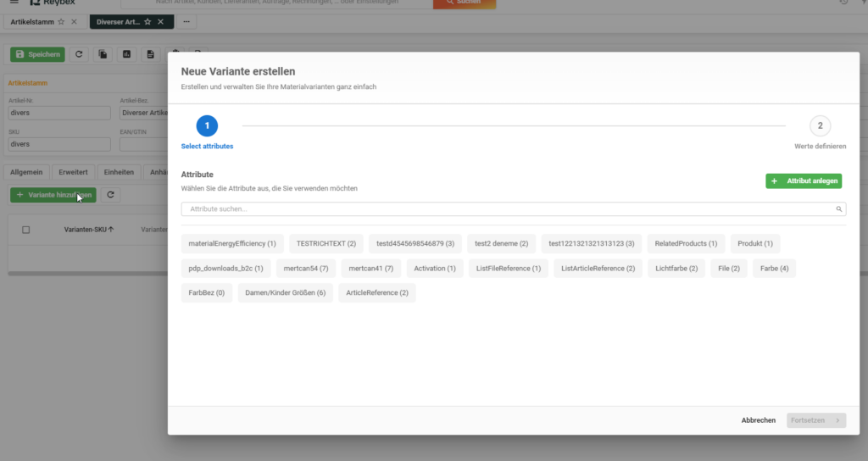Star the Diverser Art... tab as favorite
Viewport: 868px width, 461px height.
(x=147, y=22)
